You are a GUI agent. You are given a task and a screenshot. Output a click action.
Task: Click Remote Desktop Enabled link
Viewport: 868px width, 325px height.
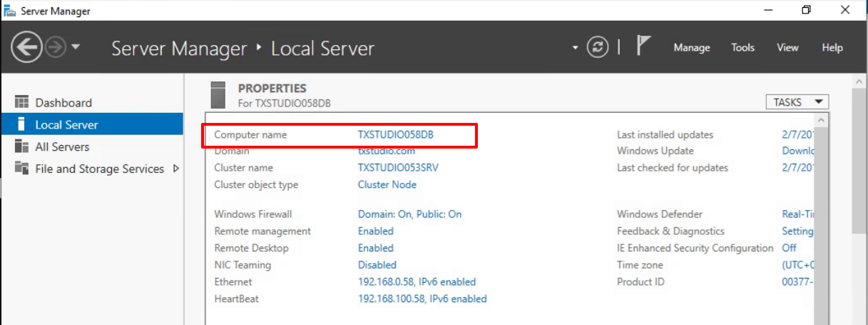click(x=376, y=248)
